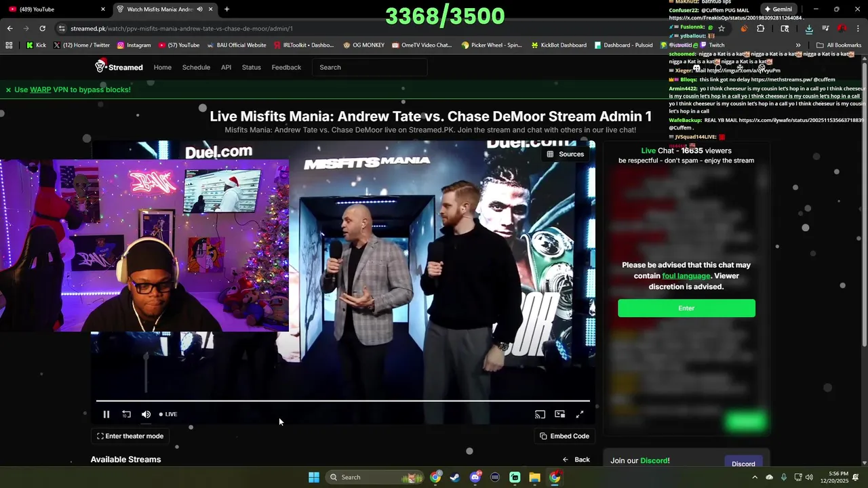The width and height of the screenshot is (868, 488).
Task: Open the Gemini button in Chrome
Action: tap(778, 9)
